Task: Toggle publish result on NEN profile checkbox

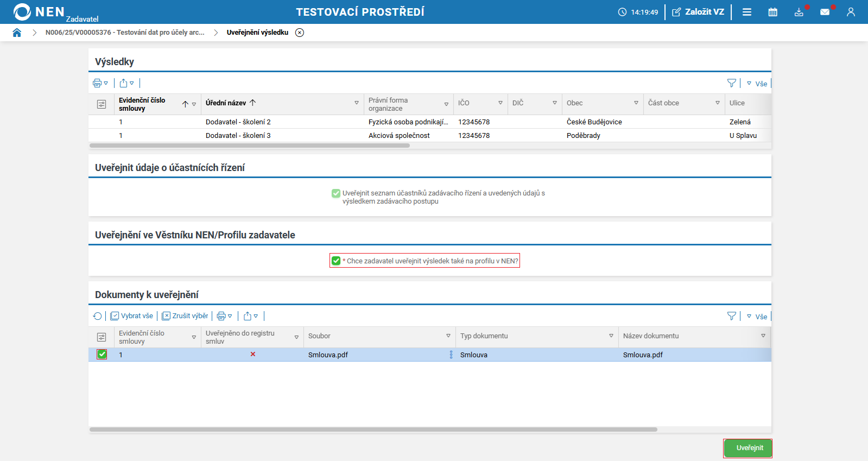Action: pos(336,261)
